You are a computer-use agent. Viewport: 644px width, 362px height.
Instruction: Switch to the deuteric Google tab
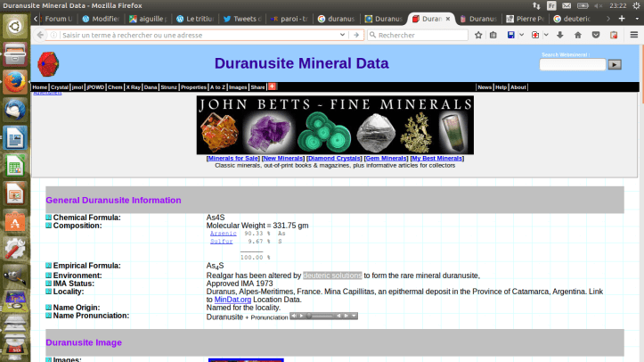(x=572, y=19)
